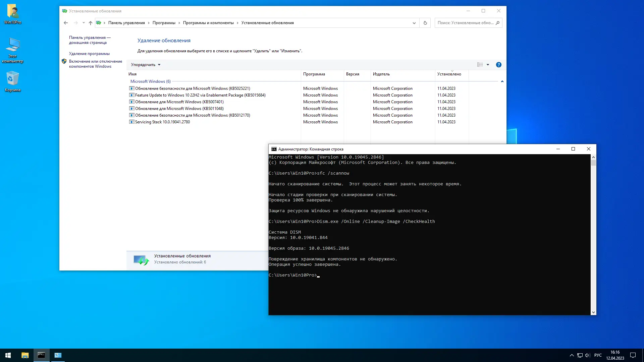Open File Explorer from the taskbar
Screen dimensions: 644x362
[x=25, y=355]
